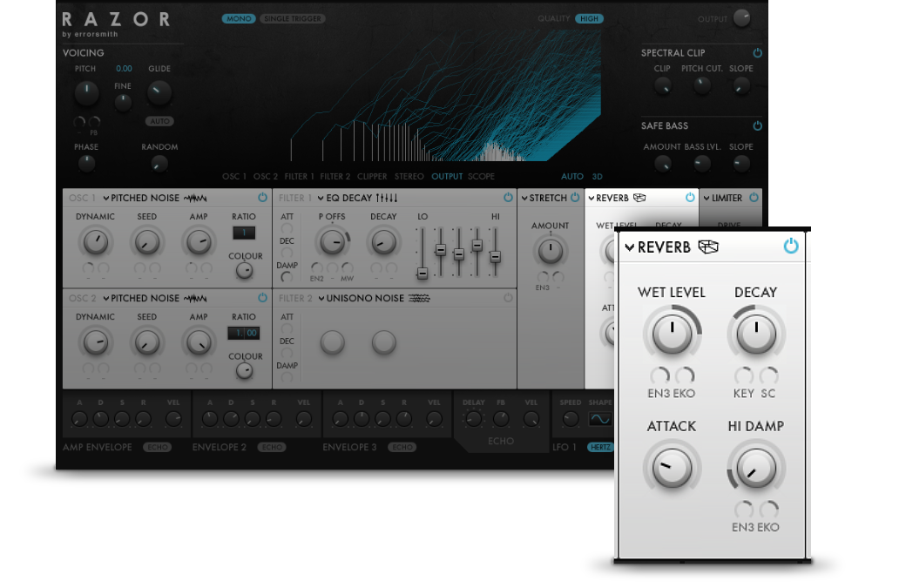906x588 pixels.
Task: Click the Filter 1 P Offs knob
Action: [332, 242]
